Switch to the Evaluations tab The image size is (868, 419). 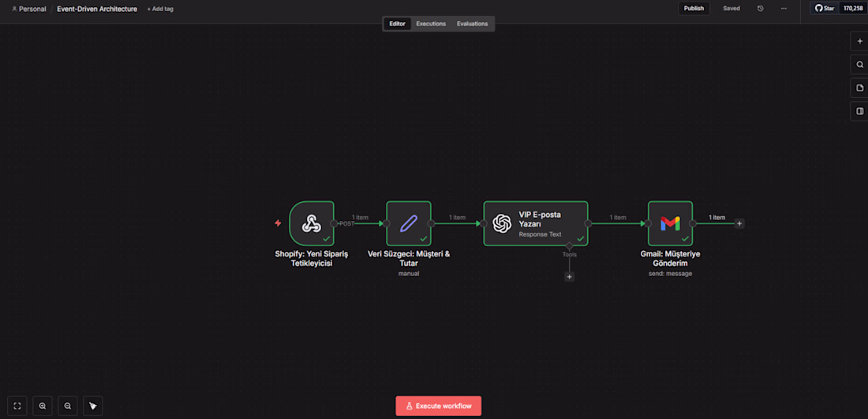[x=472, y=24]
